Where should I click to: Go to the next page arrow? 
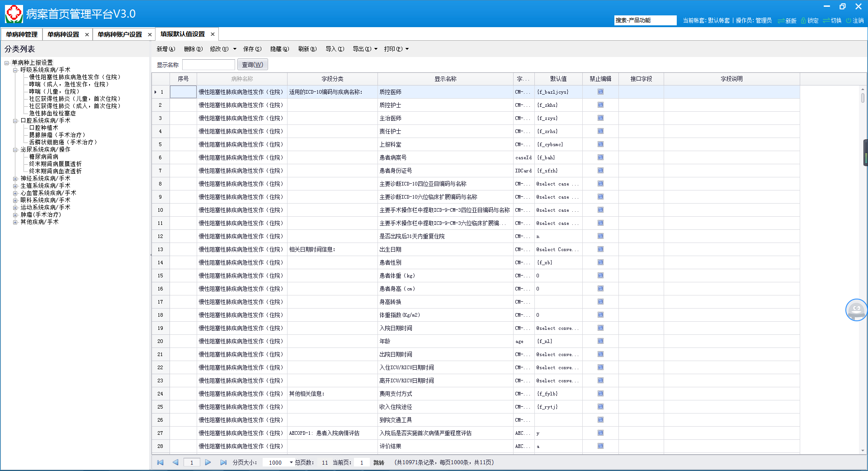[208, 462]
